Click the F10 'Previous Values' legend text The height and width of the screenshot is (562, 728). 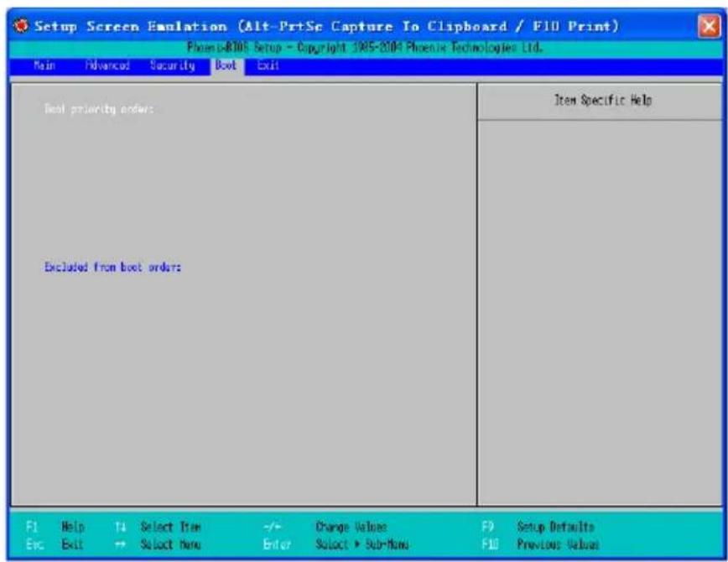click(x=558, y=544)
